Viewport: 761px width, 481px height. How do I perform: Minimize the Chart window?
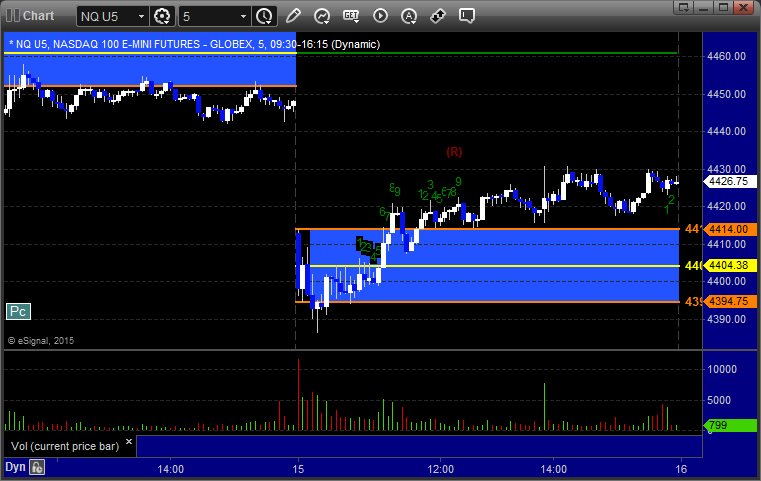click(704, 7)
